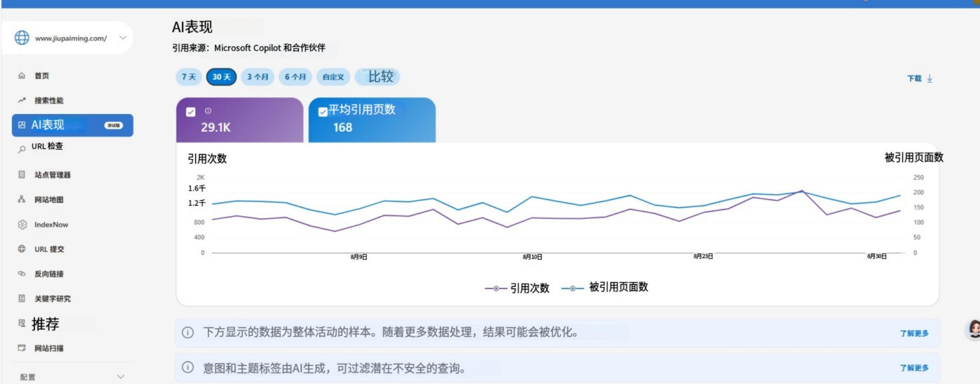Toggle the 平均引用页数 checkbox

(x=323, y=112)
